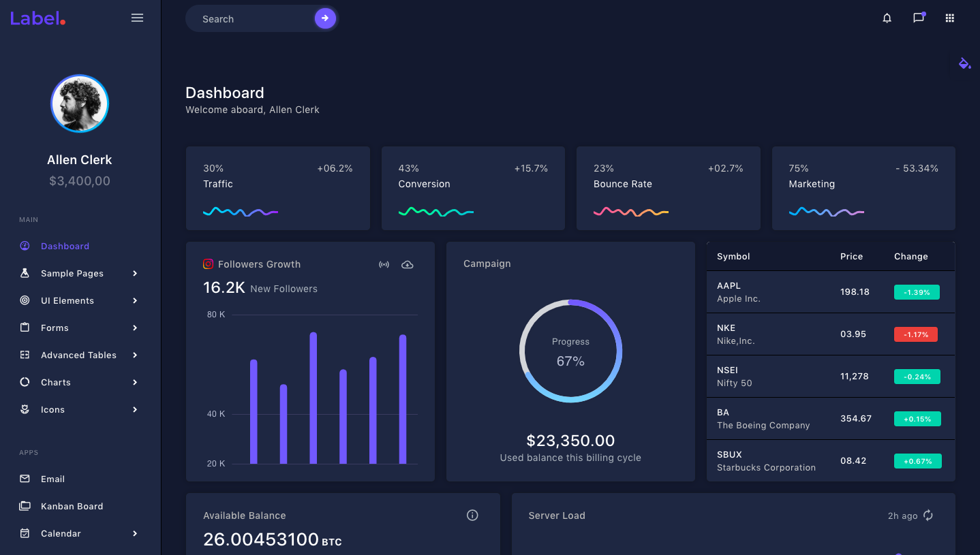Open the theme paint bucket customizer
980x555 pixels.
point(964,63)
